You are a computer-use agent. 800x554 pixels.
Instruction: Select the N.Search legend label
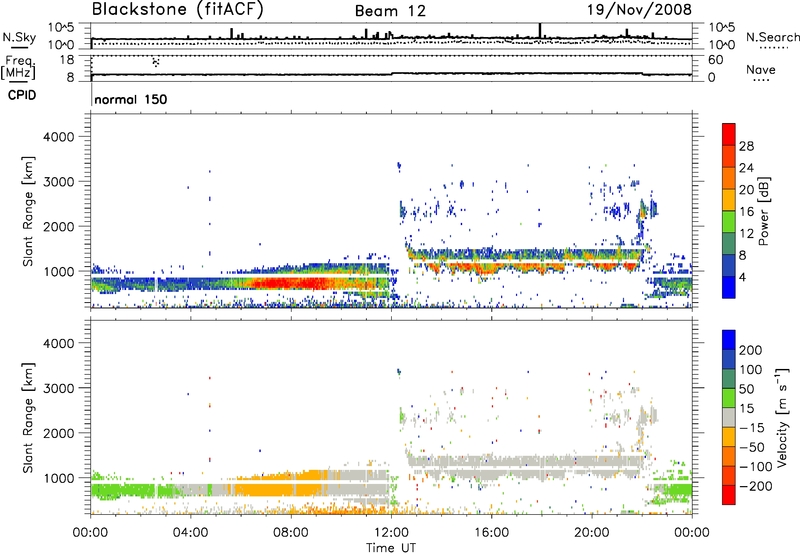click(x=772, y=37)
